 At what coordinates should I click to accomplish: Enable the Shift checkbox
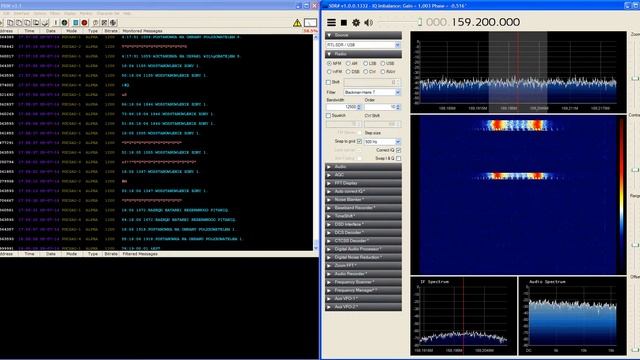point(329,82)
